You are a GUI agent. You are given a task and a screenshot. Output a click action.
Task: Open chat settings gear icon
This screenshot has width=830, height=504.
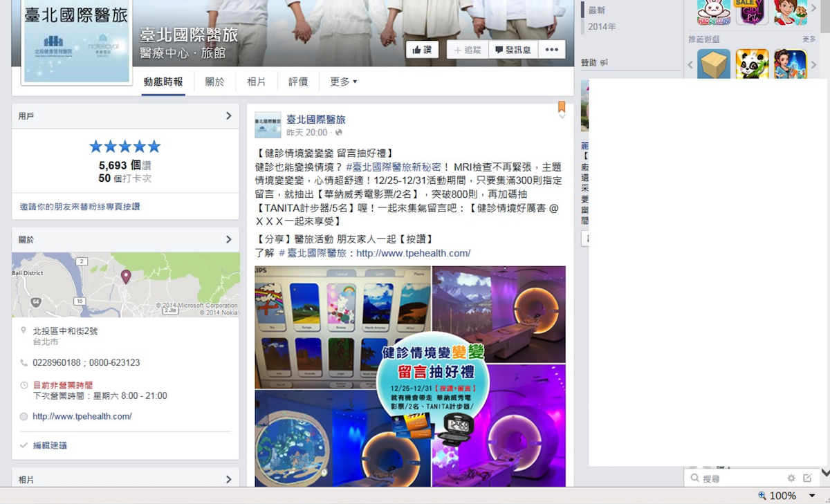(791, 478)
